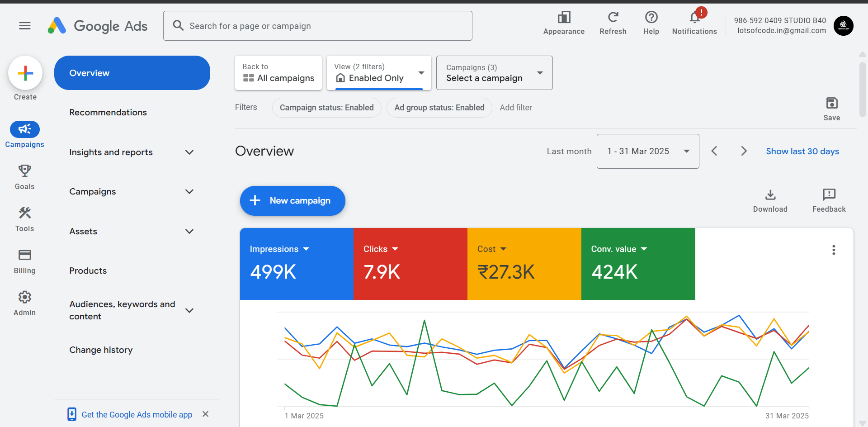Open the Tools section
Screen dimensions: 868x427
click(x=25, y=218)
